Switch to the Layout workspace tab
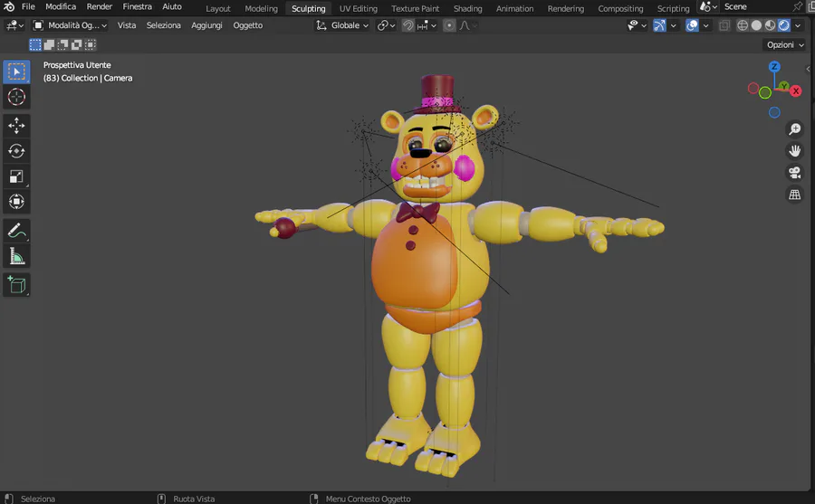Viewport: 815px width, 504px height. pos(217,9)
